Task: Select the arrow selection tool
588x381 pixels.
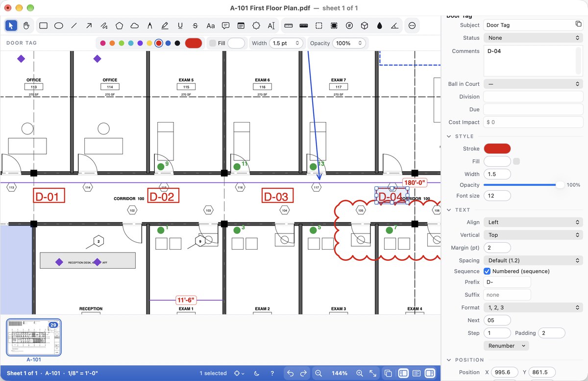Action: [x=11, y=25]
